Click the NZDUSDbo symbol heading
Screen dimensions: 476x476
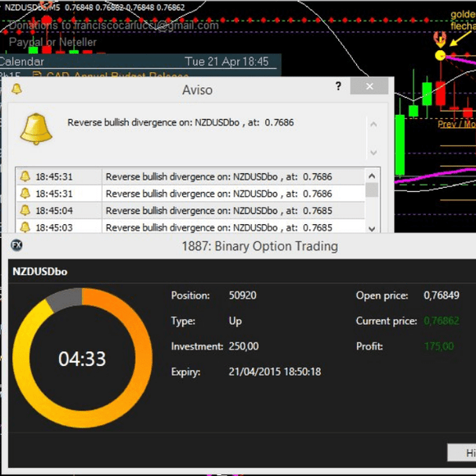pyautogui.click(x=40, y=272)
